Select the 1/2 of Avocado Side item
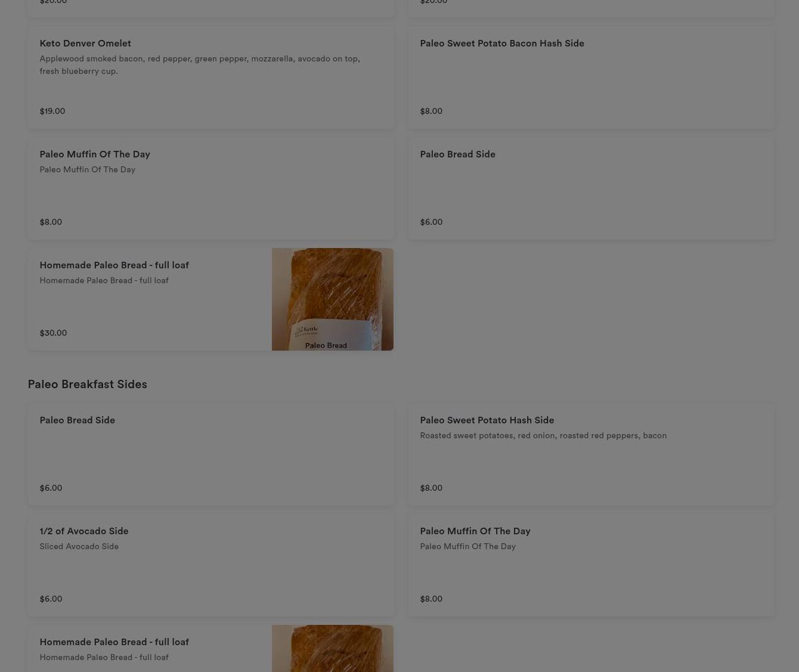The image size is (799, 672). pyautogui.click(x=210, y=565)
